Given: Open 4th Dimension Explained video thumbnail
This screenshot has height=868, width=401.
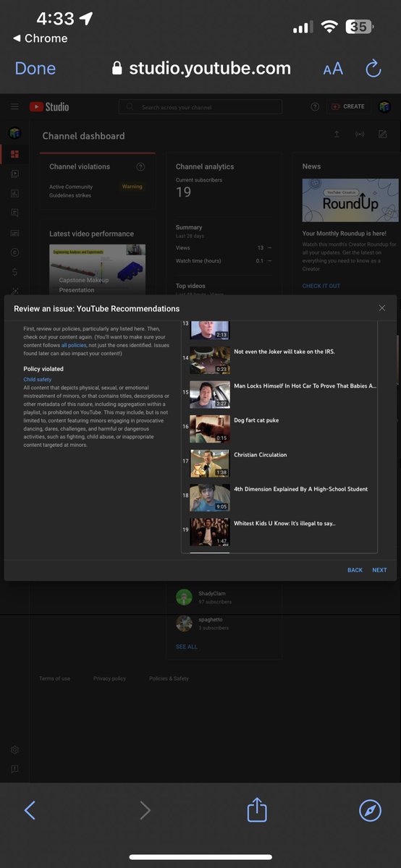Looking at the screenshot, I should point(210,497).
